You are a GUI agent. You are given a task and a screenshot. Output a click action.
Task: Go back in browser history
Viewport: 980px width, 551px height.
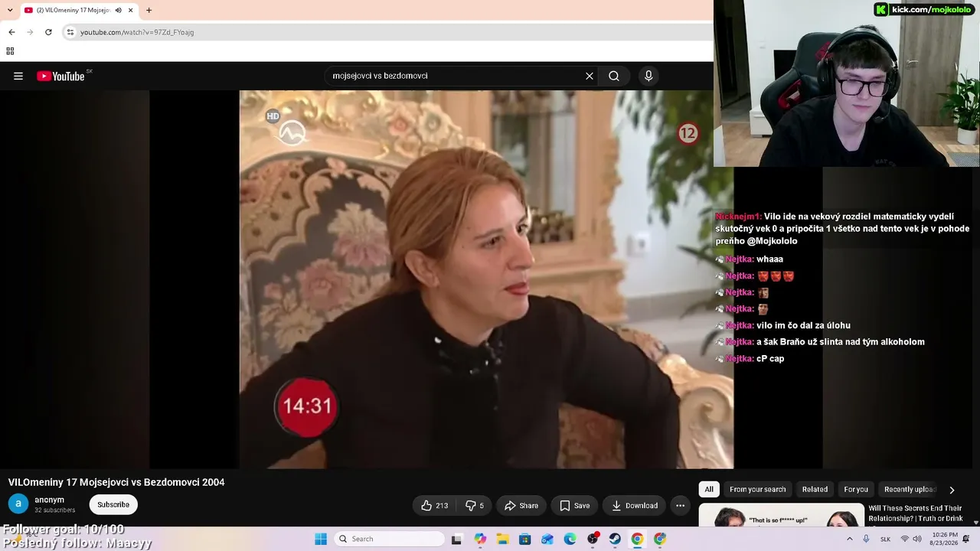pos(11,32)
